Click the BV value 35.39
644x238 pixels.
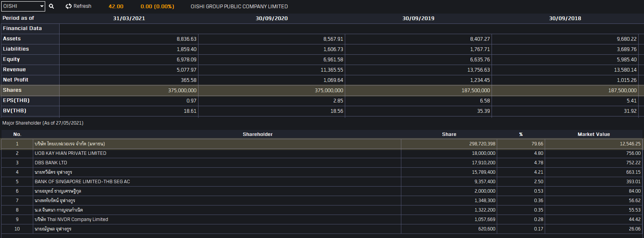click(x=484, y=111)
